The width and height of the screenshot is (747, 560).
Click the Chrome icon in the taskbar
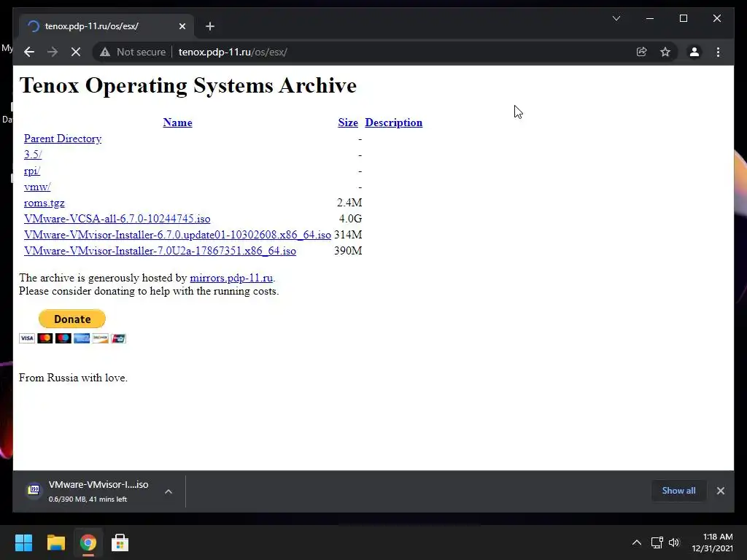[x=88, y=542]
